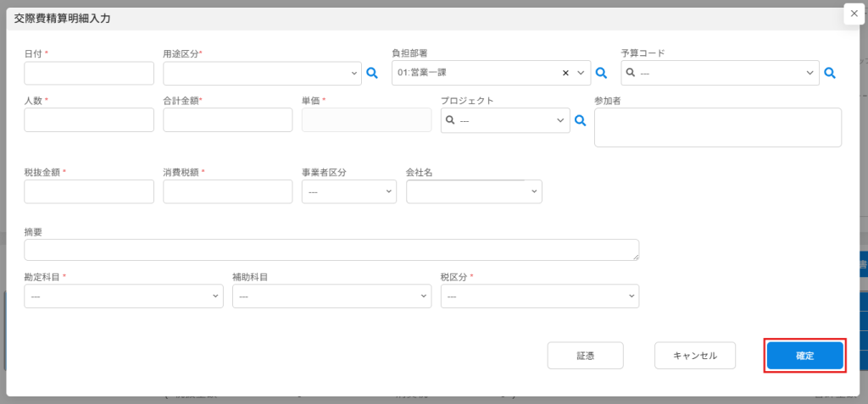
Task: Expand the 補助科目 dropdown
Action: click(331, 296)
